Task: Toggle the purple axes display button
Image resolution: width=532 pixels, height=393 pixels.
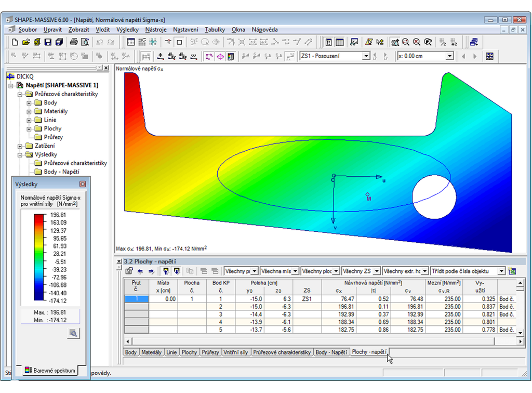Action: click(x=209, y=56)
